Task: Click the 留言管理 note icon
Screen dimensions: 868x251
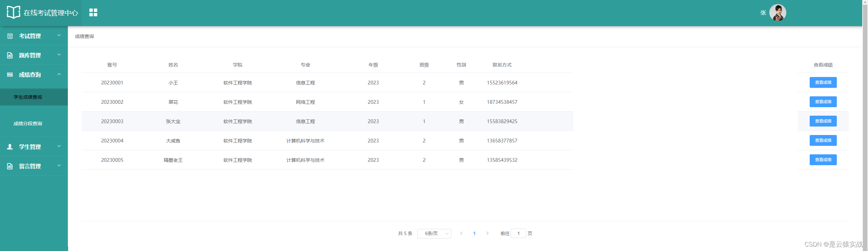Action: 10,166
